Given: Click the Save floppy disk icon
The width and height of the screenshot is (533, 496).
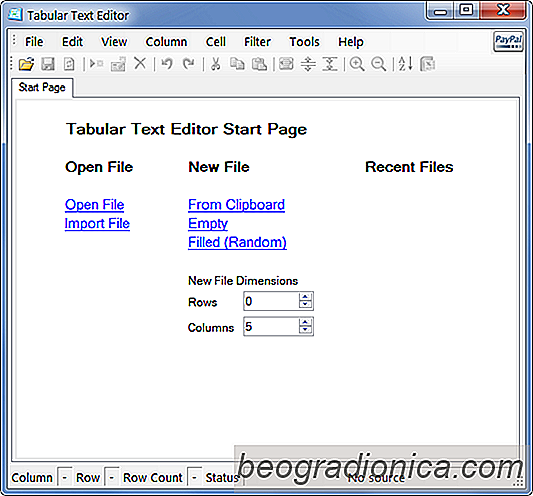Looking at the screenshot, I should point(48,64).
